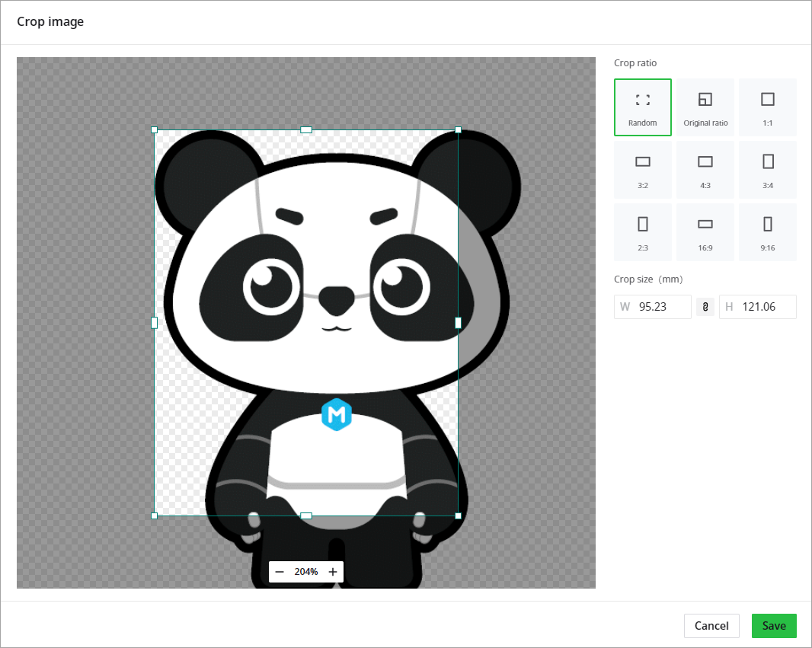Click the right-middle crop edge handle

pos(458,323)
